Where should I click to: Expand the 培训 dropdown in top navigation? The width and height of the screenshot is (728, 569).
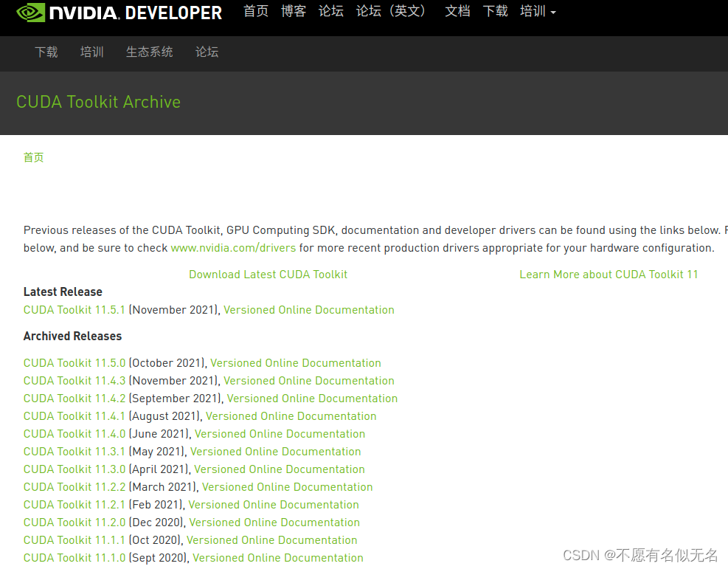[x=538, y=11]
